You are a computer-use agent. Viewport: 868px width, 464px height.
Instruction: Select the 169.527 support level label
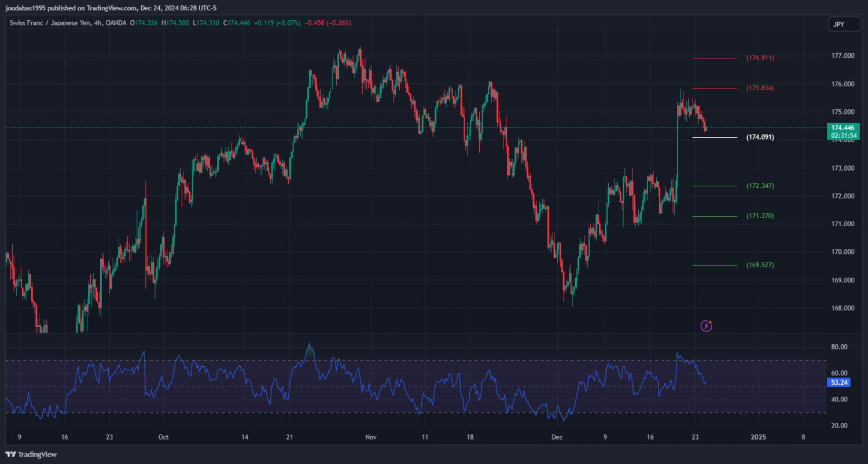pos(760,265)
